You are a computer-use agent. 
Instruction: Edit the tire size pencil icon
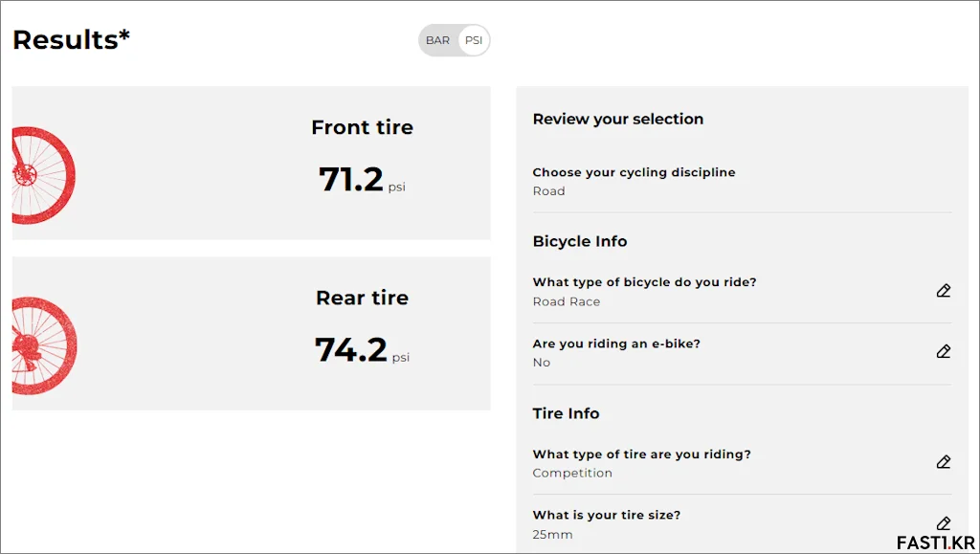[943, 522]
